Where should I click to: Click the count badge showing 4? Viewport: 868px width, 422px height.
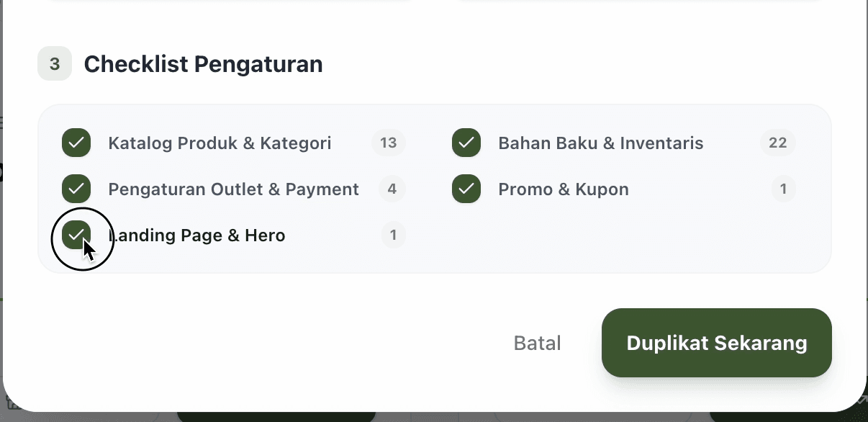point(392,189)
